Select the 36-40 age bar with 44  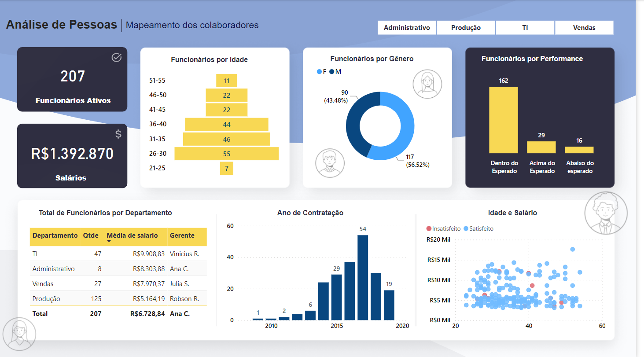[x=227, y=125]
